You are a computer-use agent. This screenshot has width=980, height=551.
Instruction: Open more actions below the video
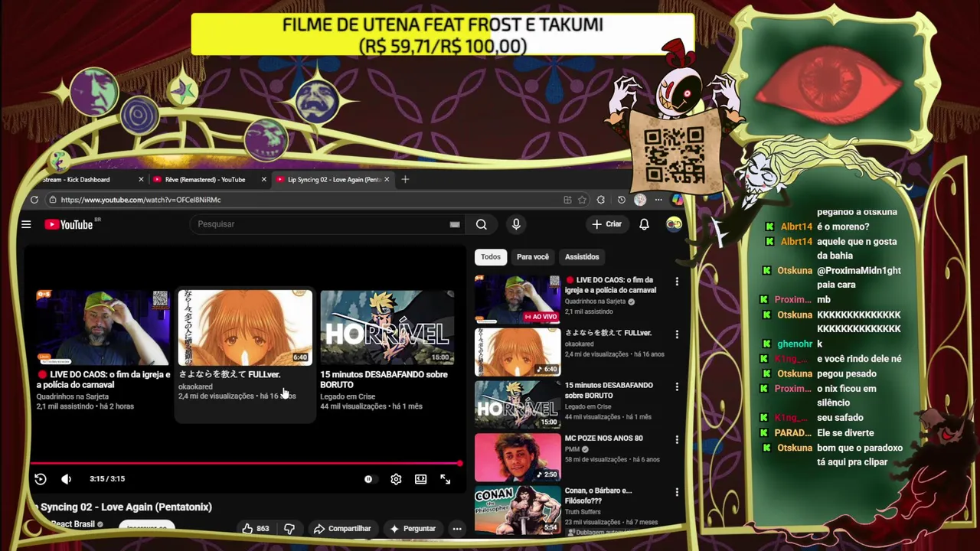click(x=457, y=529)
